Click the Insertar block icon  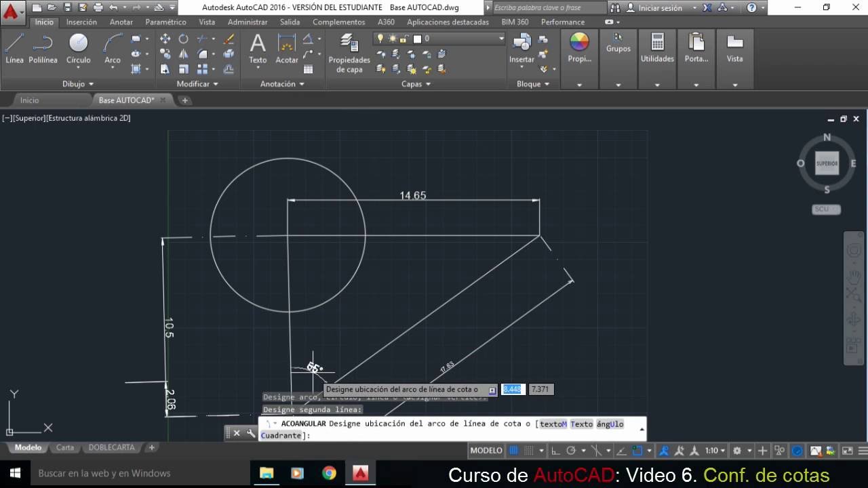521,47
